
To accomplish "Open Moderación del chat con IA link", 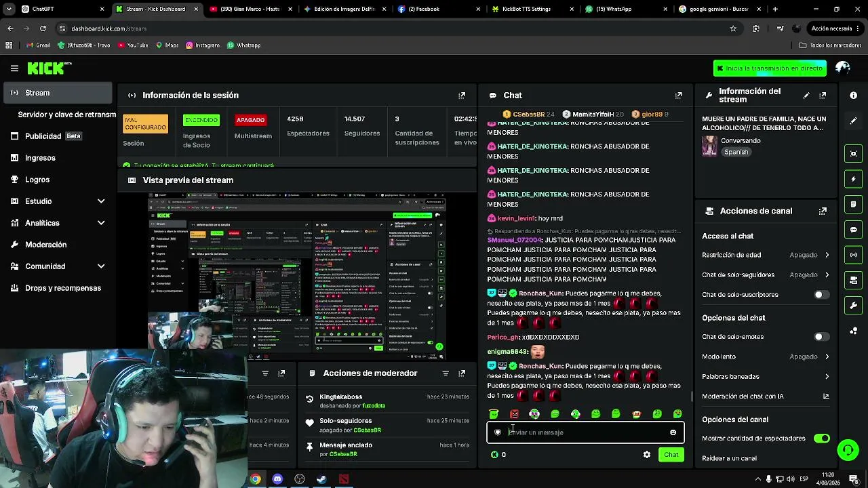I will pos(766,396).
